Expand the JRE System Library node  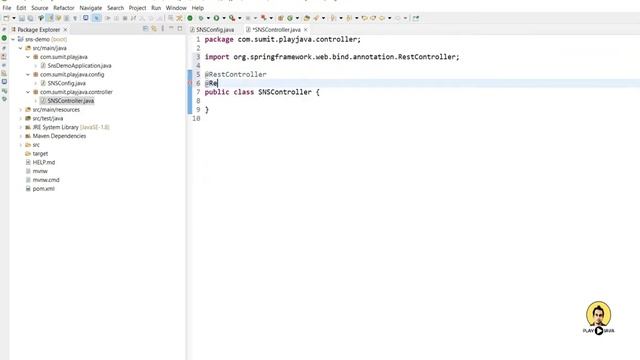pos(20,127)
